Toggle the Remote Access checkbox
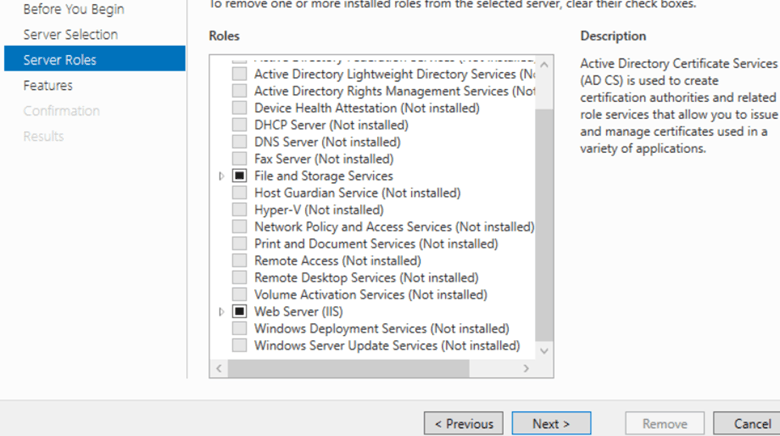780x436 pixels. tap(239, 260)
